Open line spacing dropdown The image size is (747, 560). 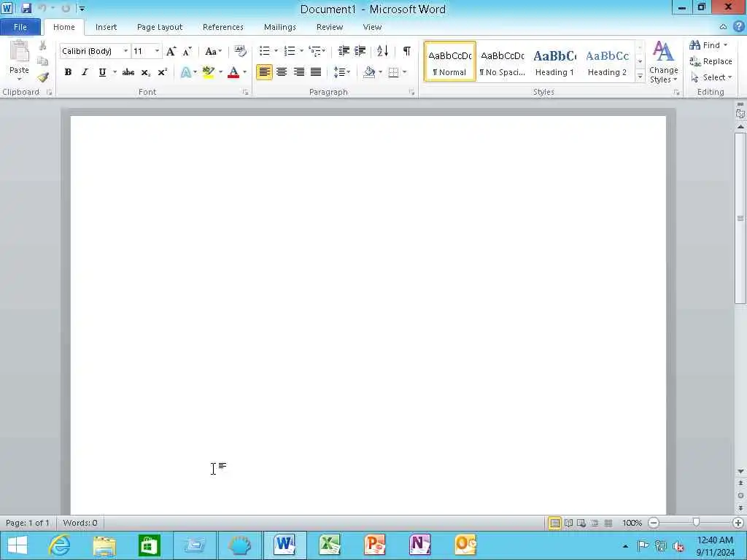341,72
